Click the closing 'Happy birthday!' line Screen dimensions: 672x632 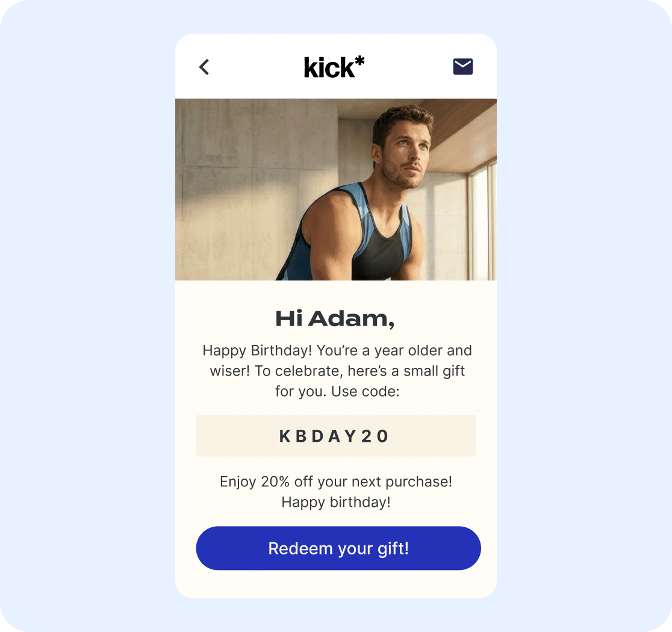336,502
